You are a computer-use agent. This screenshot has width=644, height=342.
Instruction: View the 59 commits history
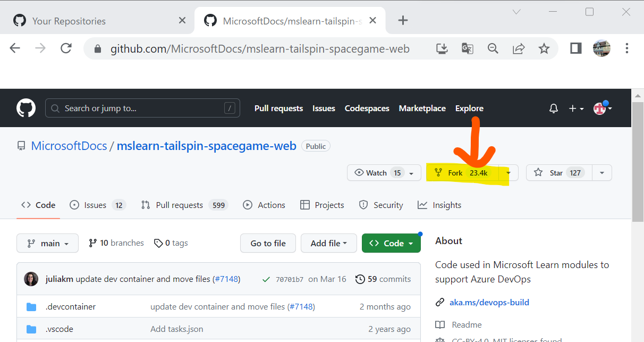(x=383, y=279)
